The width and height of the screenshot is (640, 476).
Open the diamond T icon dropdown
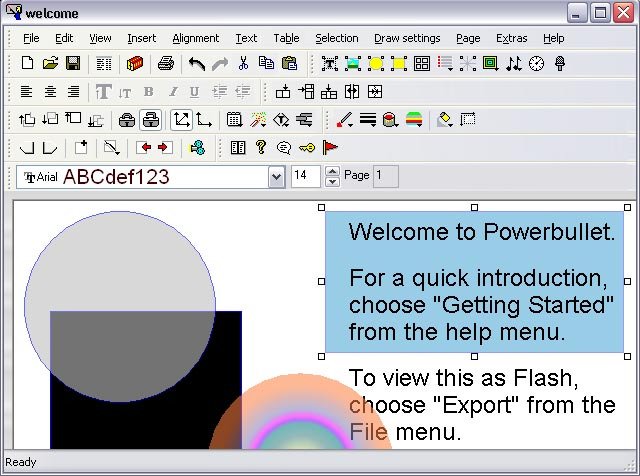pyautogui.click(x=281, y=120)
